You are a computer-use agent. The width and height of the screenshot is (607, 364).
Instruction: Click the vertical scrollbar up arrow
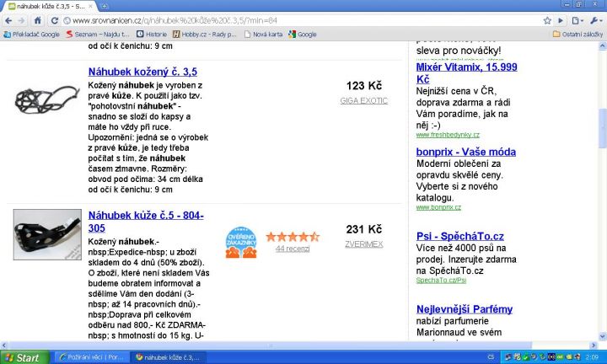[x=602, y=46]
